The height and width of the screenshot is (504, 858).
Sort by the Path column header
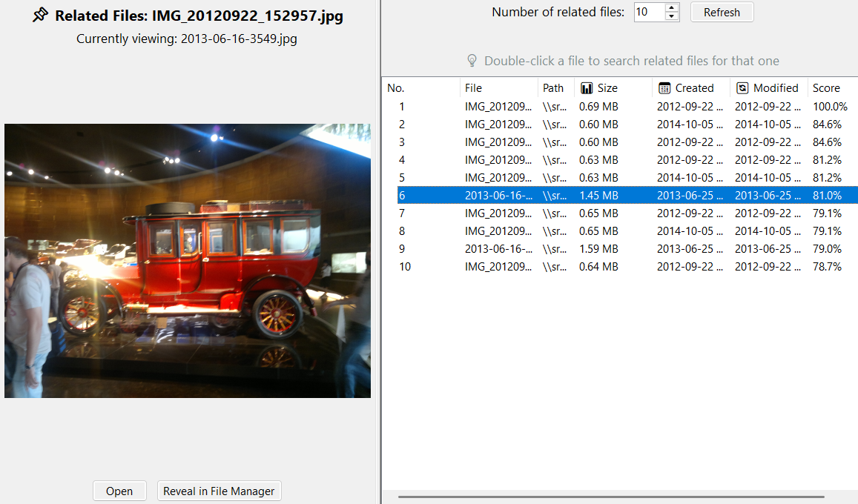pos(552,88)
